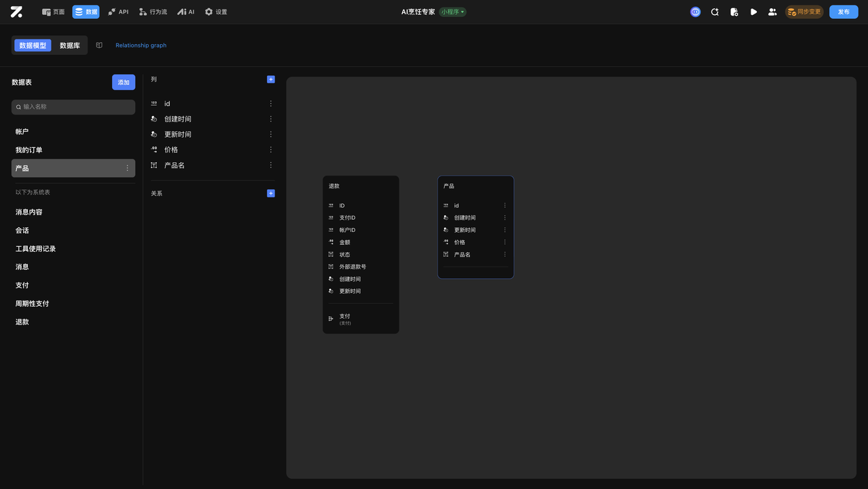Click the 同步变更 button
Screen dimensions: 868x489
pos(804,12)
